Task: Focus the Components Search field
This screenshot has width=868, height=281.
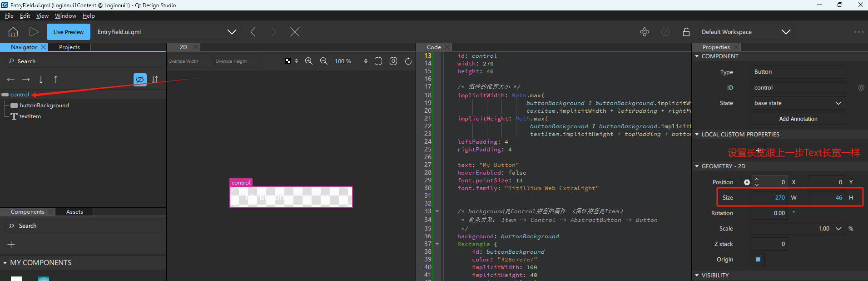Action: [83, 226]
